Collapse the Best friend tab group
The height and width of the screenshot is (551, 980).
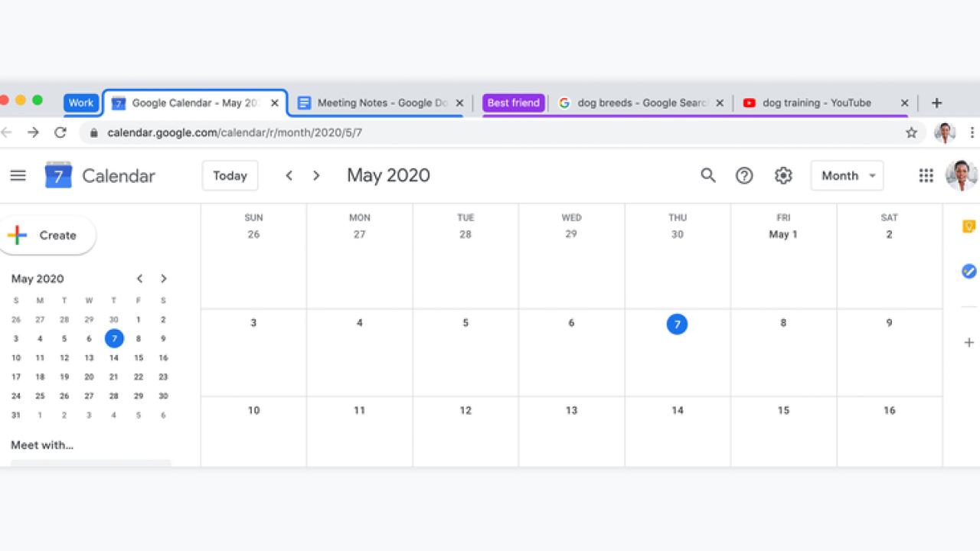click(x=513, y=103)
